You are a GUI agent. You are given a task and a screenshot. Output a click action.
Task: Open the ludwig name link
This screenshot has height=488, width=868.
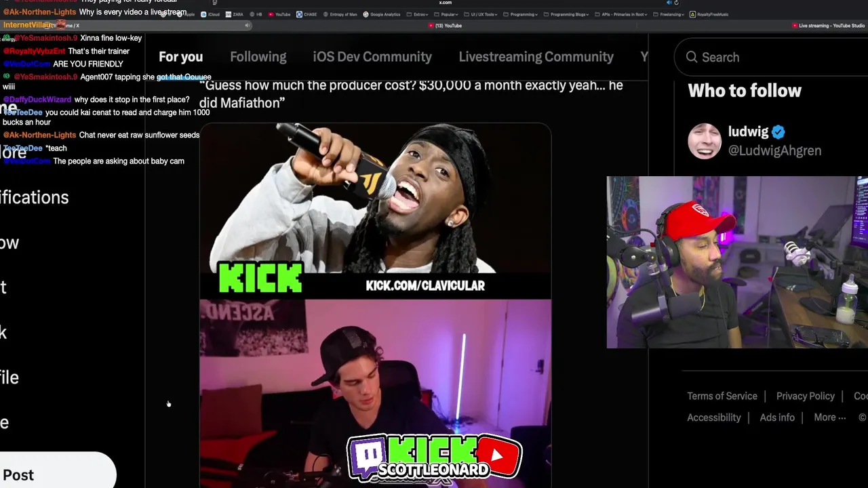click(748, 131)
